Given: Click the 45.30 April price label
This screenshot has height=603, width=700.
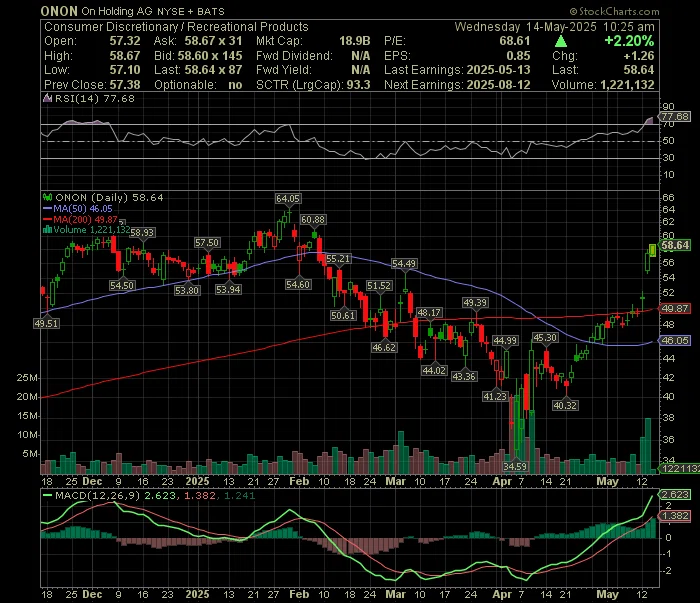Looking at the screenshot, I should 545,338.
